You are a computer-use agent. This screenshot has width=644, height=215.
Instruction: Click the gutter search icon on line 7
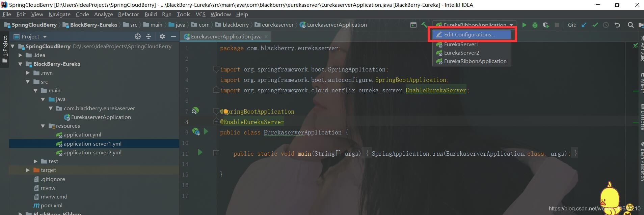(x=195, y=111)
